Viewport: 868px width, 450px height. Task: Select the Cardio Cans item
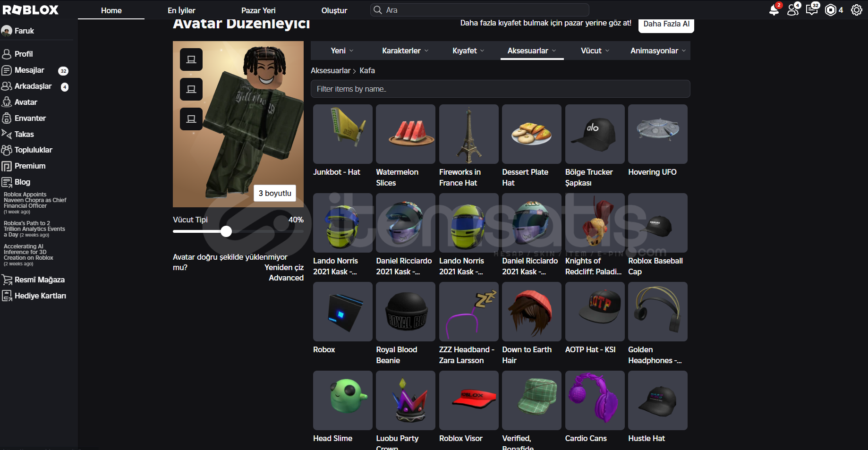pos(595,400)
